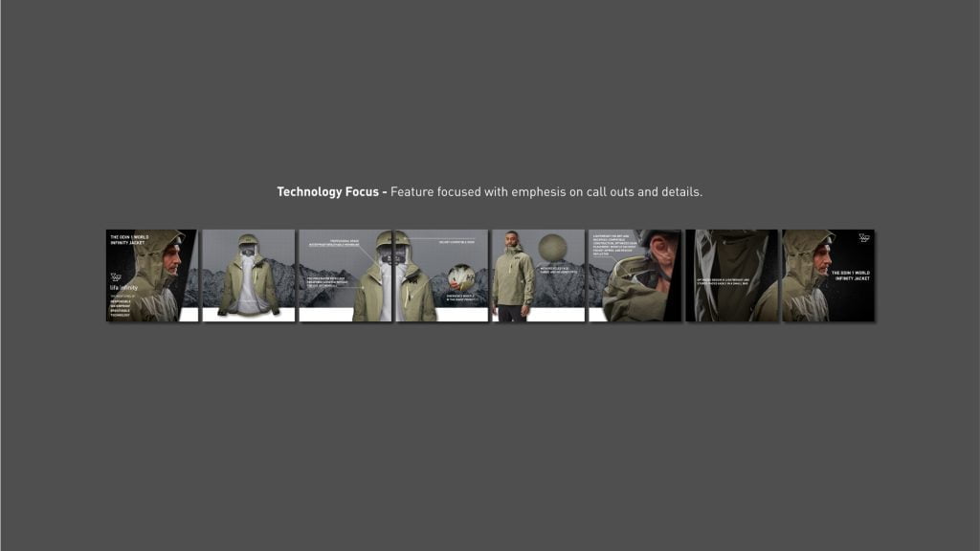Open the third slide with membrane callouts
Viewport: 980px width, 551px height.
(x=345, y=275)
